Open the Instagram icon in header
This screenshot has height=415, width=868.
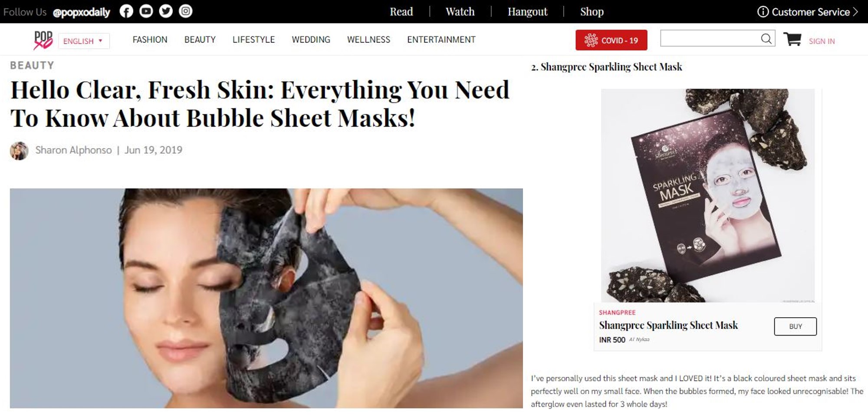[186, 11]
